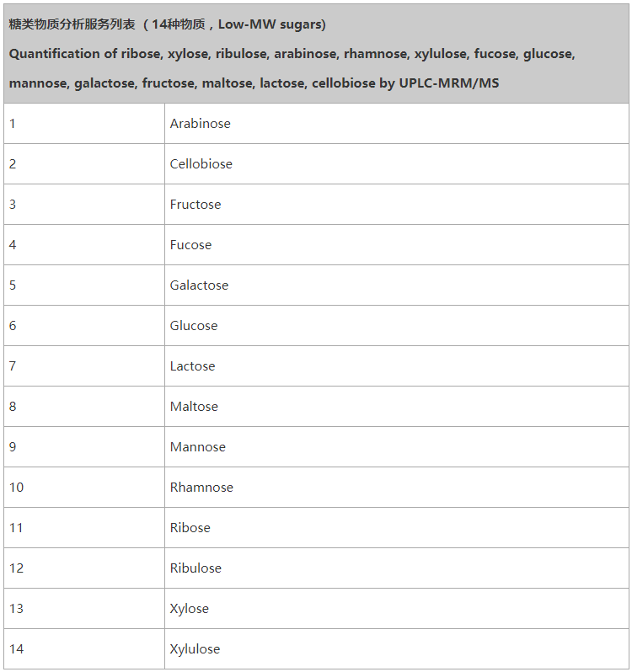Screen dimensions: 632x672
Task: Click the UPLC-MRM/MS text in header
Action: pos(449,83)
